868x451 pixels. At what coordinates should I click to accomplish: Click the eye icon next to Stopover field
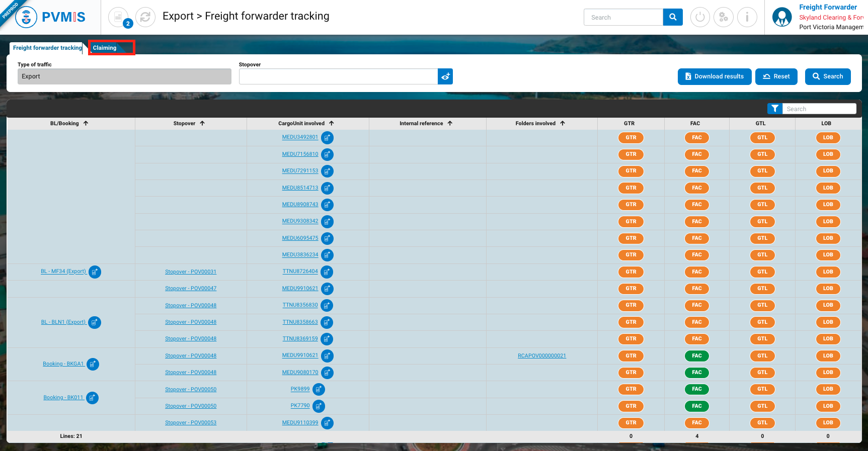(445, 76)
